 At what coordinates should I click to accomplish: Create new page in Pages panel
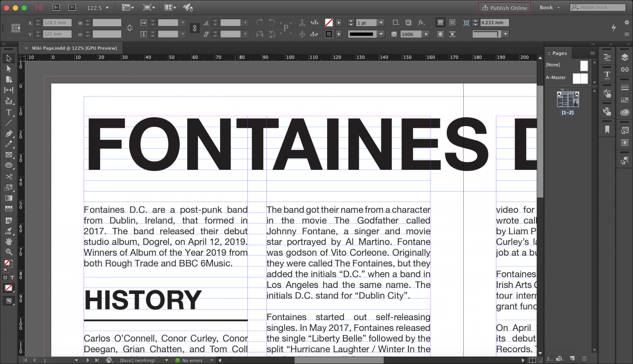pyautogui.click(x=573, y=359)
